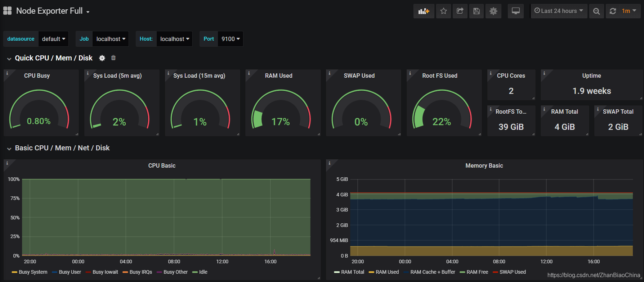This screenshot has height=282, width=644.
Task: Open the Port 9100 dropdown
Action: 231,39
